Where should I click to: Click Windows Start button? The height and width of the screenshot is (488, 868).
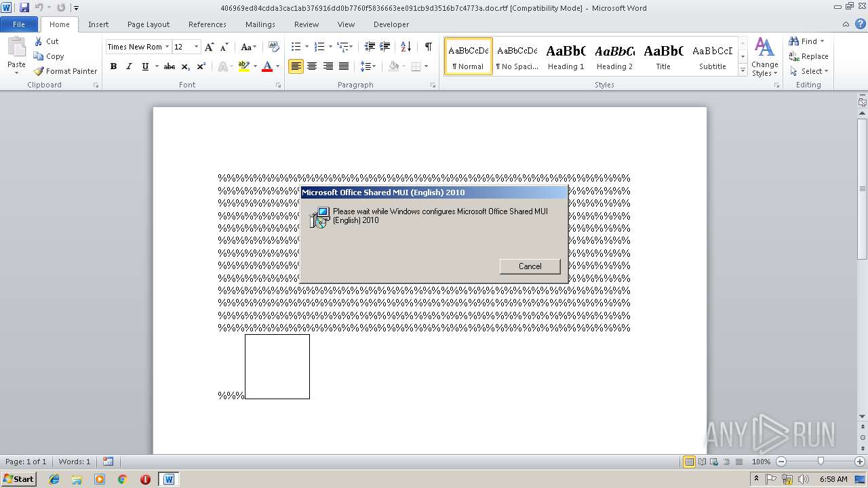point(19,479)
